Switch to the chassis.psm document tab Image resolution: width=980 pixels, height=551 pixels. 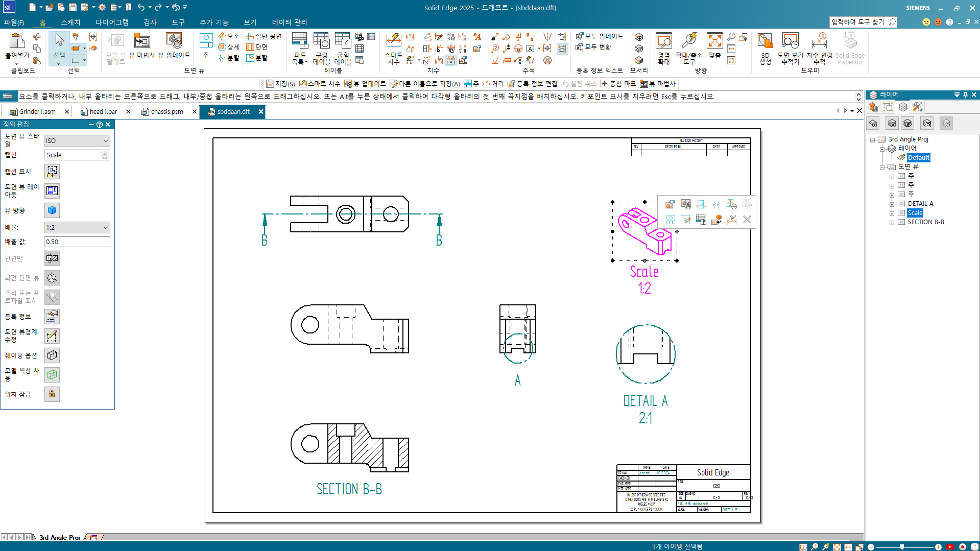[x=166, y=112]
